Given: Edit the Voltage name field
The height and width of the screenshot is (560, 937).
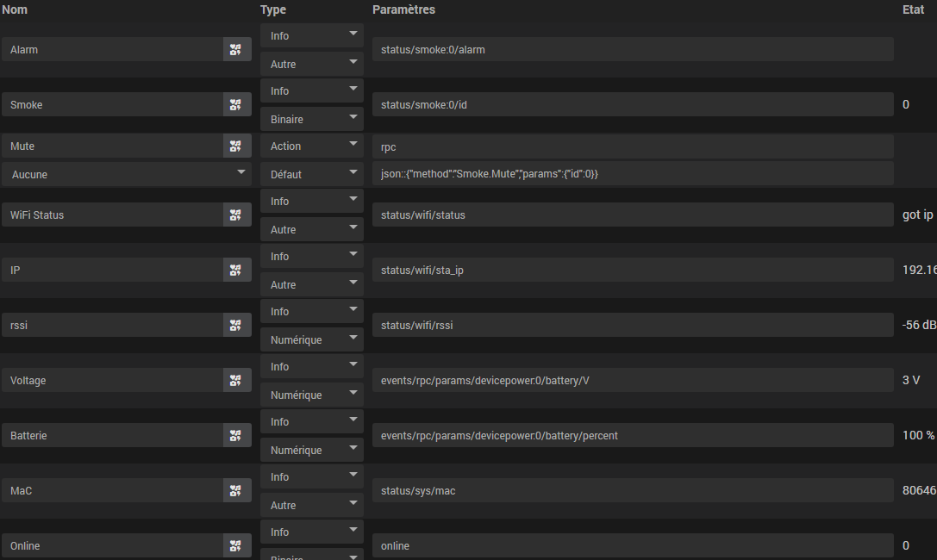Looking at the screenshot, I should (112, 380).
